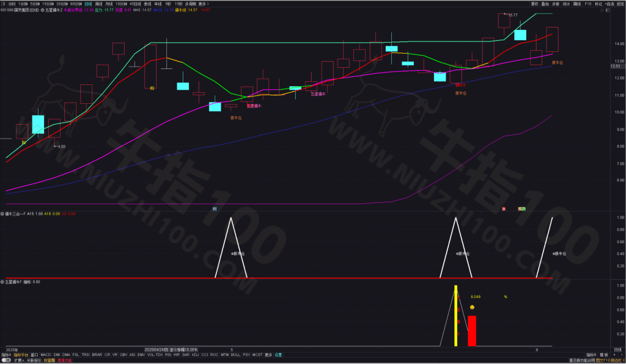626x364 pixels.
Task: Select the MCST indicator
Action: point(257,355)
